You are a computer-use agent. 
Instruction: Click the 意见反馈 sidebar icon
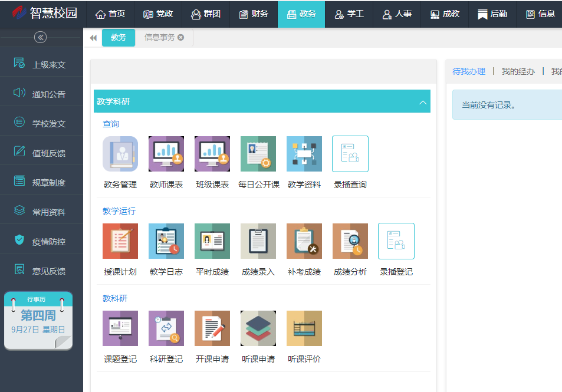(x=19, y=269)
